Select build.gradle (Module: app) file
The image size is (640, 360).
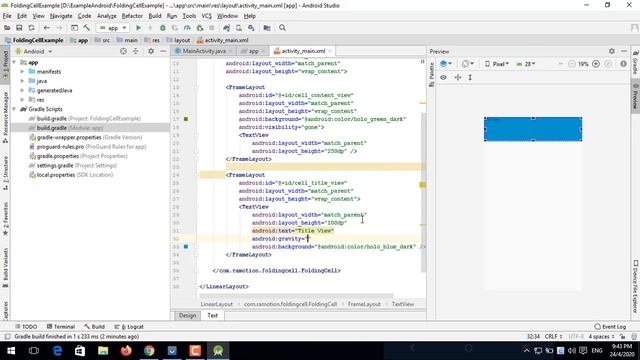70,128
